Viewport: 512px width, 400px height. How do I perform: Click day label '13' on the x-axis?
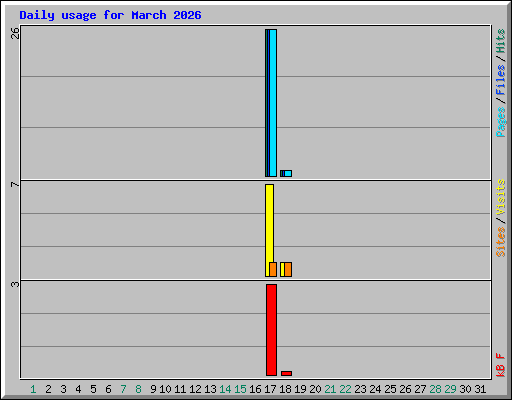[x=210, y=389]
